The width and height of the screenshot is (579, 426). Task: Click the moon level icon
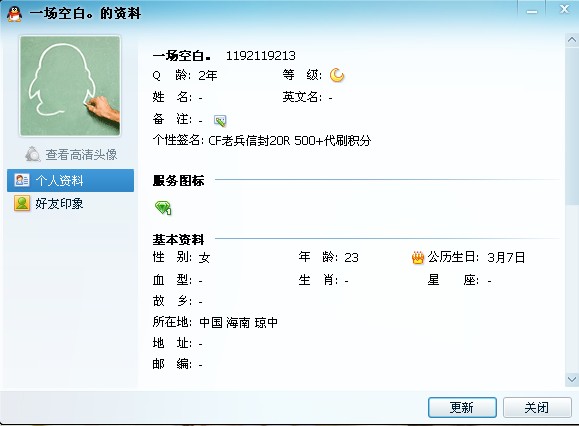tap(337, 75)
